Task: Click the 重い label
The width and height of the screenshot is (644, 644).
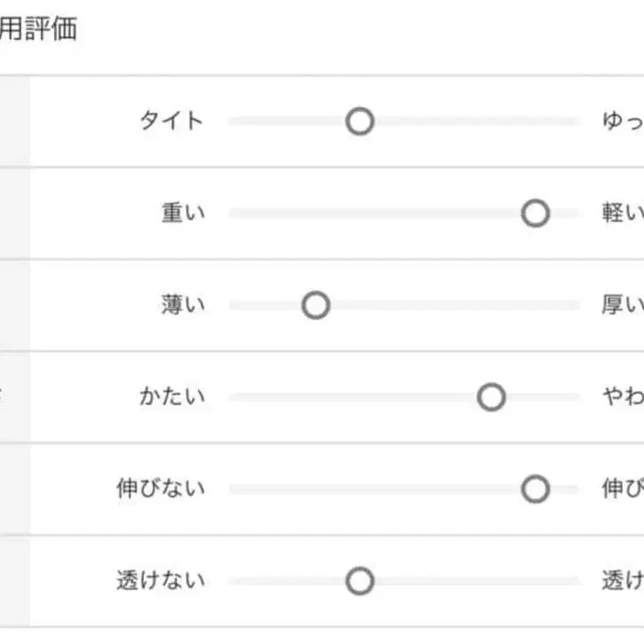Action: pos(182,213)
